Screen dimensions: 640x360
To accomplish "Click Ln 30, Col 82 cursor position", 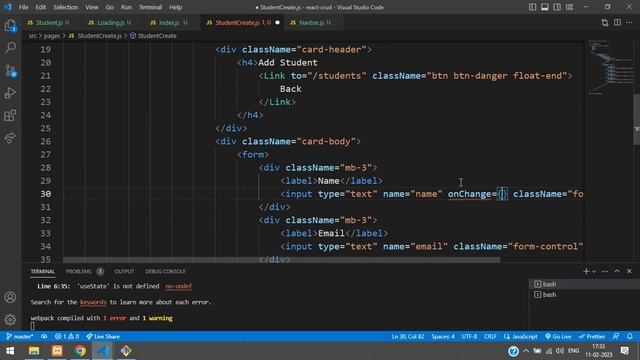I will (x=407, y=337).
